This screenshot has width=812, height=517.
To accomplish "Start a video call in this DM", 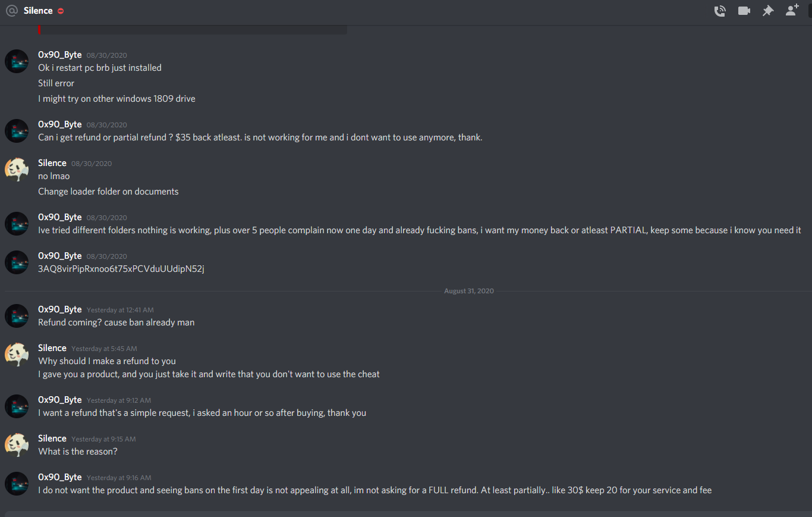I will tap(744, 11).
